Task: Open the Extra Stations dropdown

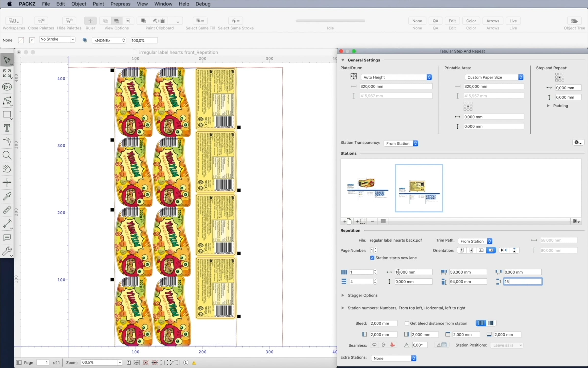Action: click(x=393, y=358)
